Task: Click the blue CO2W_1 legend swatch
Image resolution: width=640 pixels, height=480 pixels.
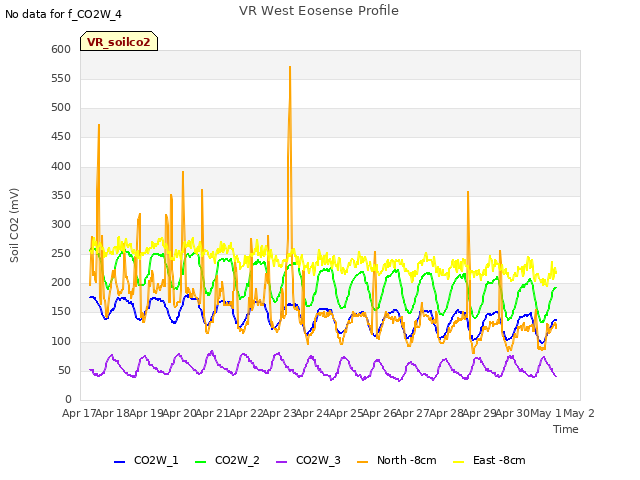Action: point(119,462)
